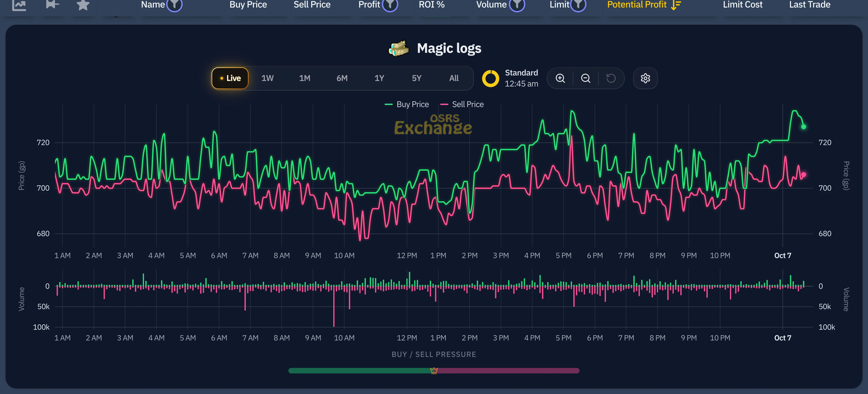
Task: Click the Magic logs item icon
Action: click(x=399, y=49)
